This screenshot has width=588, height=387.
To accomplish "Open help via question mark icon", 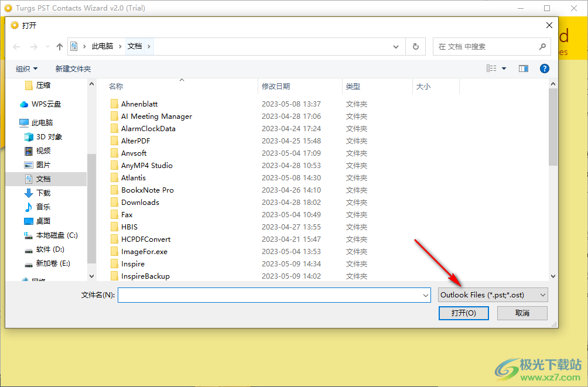I will pos(545,69).
